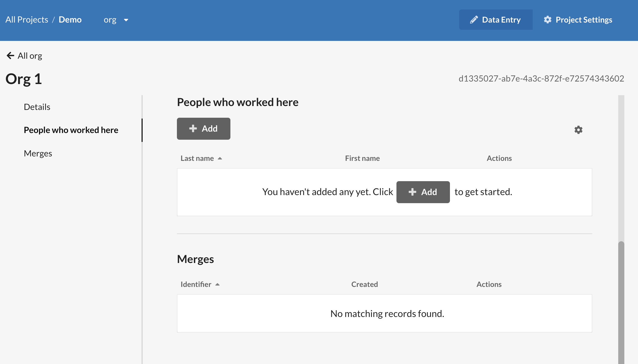Click Actions header in Merges table

[x=489, y=284]
